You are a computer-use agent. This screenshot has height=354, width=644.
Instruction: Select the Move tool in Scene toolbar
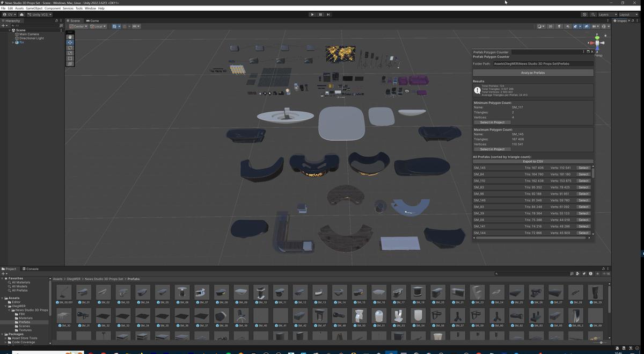coord(70,42)
